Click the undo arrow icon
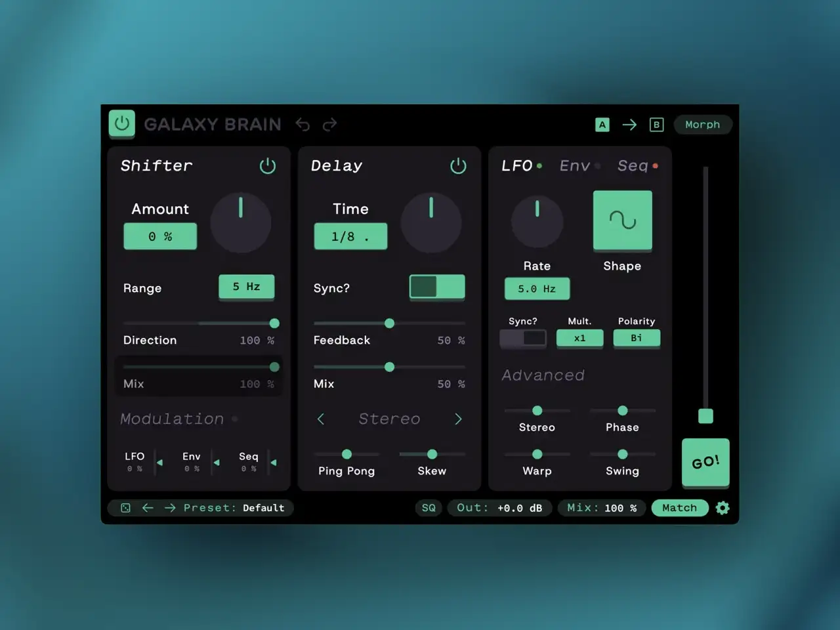This screenshot has height=630, width=840. click(303, 124)
